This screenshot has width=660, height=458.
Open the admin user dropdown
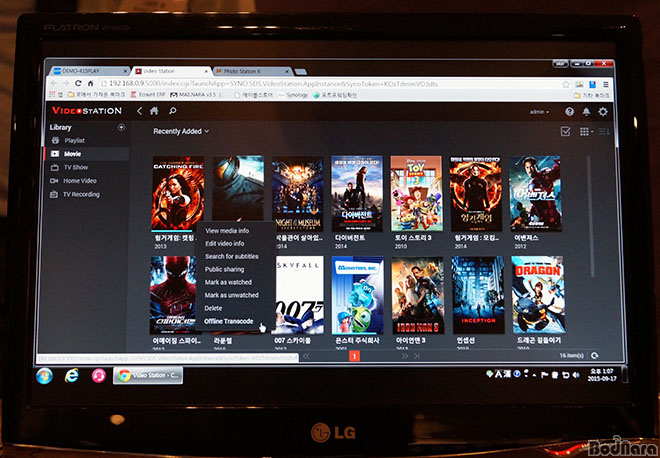click(539, 112)
